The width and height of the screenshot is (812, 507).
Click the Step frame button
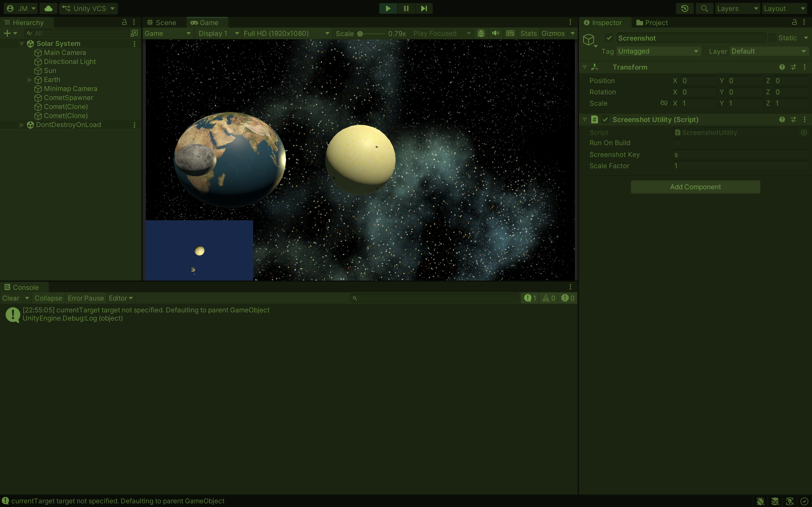tap(424, 8)
